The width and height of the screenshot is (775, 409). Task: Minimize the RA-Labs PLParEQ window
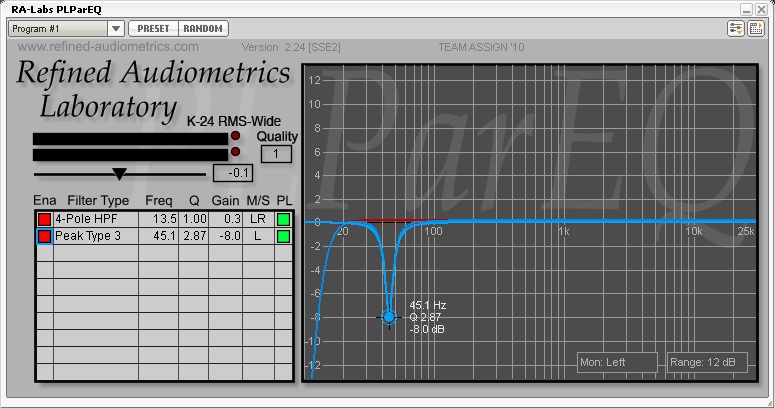coord(746,9)
